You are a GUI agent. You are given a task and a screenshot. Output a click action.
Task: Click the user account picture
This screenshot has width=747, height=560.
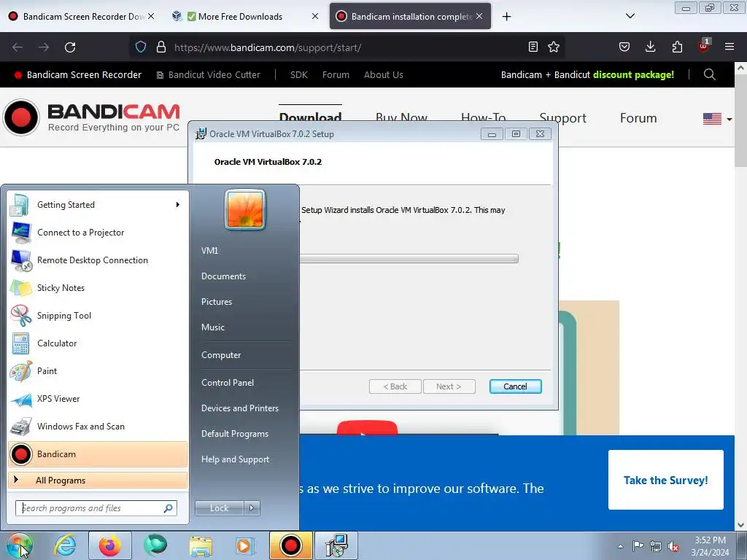245,209
